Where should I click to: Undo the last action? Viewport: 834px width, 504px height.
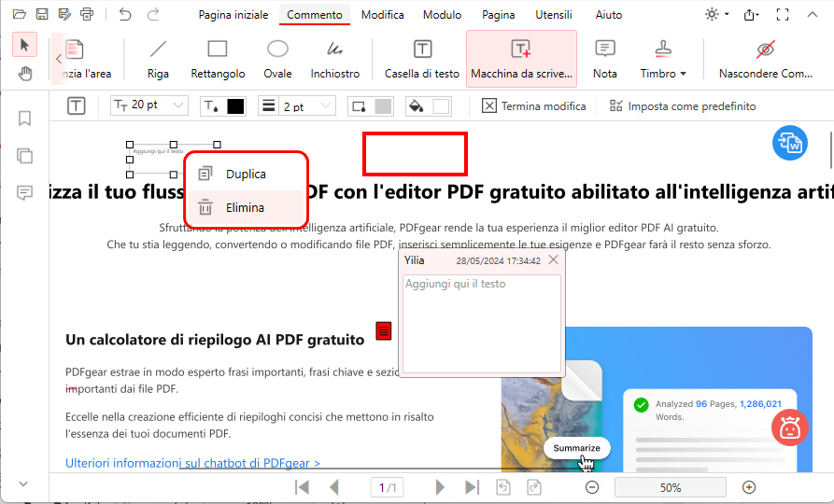pyautogui.click(x=125, y=14)
